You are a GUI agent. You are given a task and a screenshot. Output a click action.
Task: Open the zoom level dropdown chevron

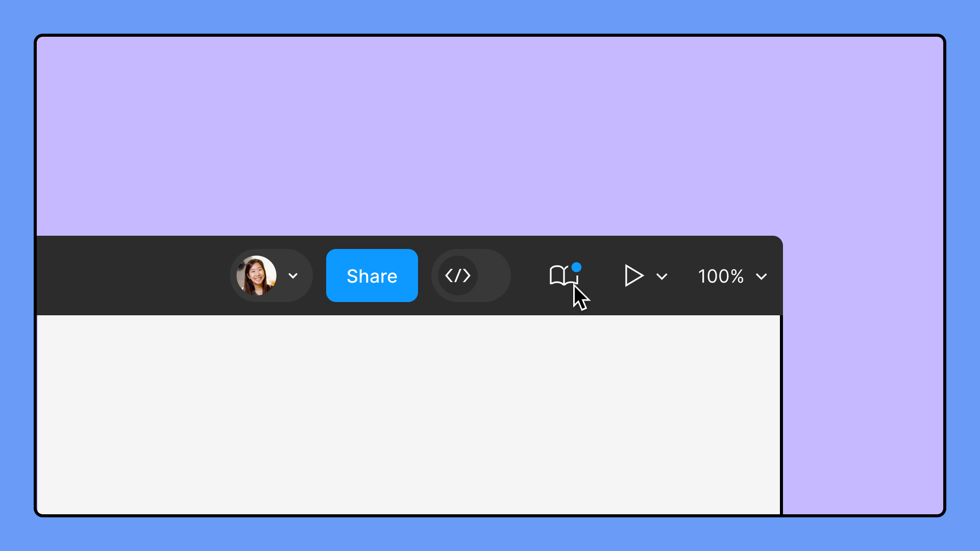click(x=762, y=277)
